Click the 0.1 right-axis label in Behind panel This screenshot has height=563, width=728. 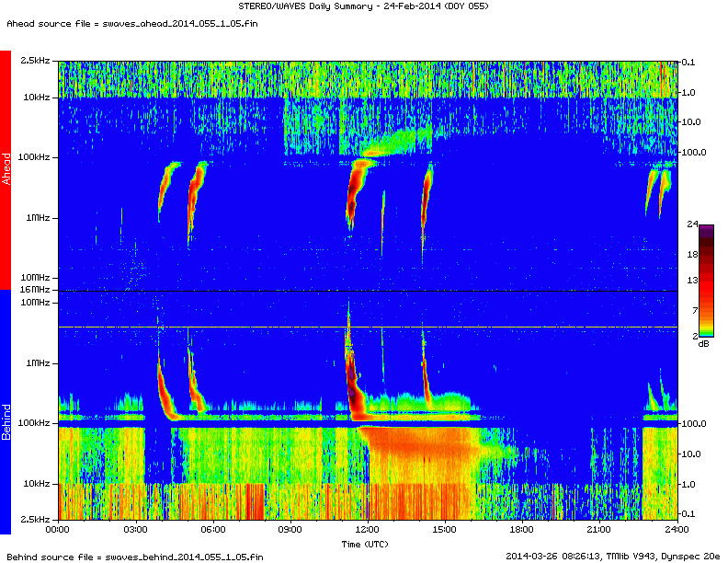tap(688, 513)
